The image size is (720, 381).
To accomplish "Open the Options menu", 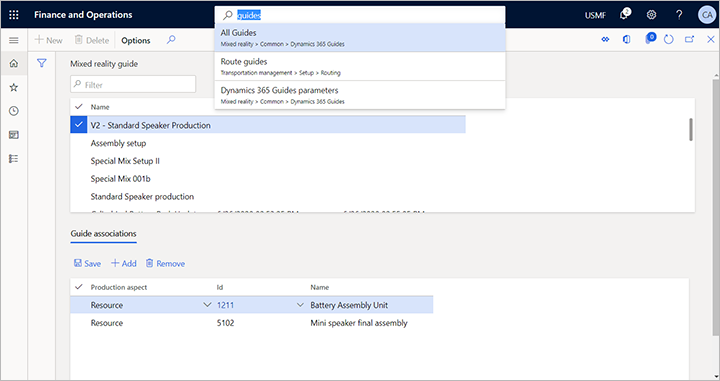I will (x=135, y=40).
